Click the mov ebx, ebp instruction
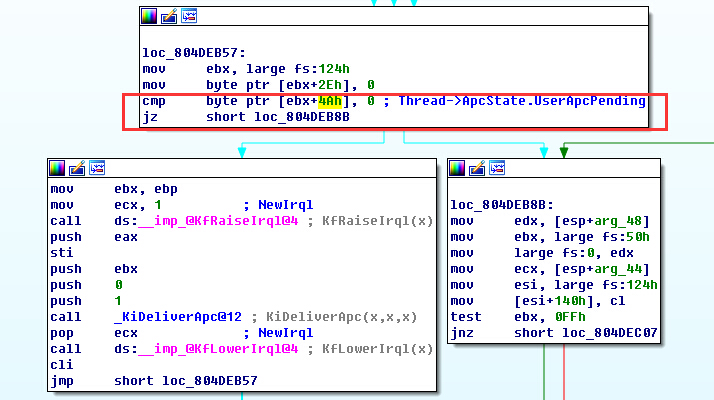Screen dimensions: 714x400 (114, 189)
